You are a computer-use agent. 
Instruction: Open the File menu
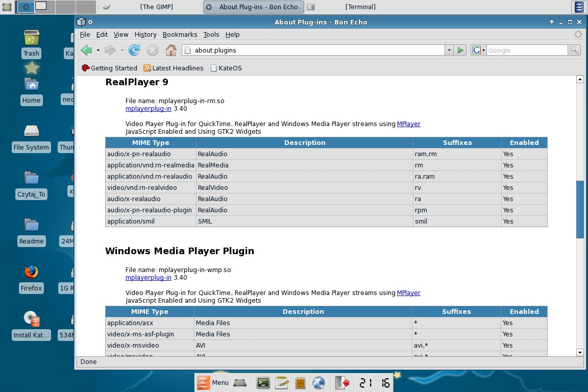[x=85, y=35]
